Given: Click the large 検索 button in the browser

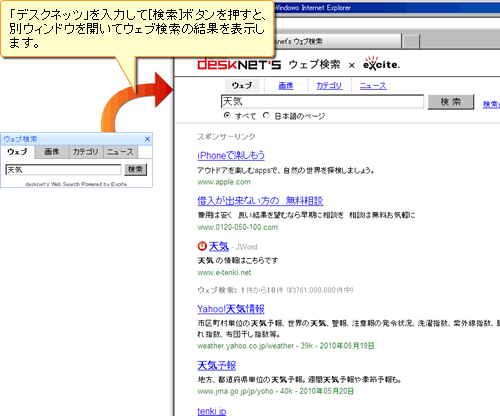Looking at the screenshot, I should (x=451, y=102).
